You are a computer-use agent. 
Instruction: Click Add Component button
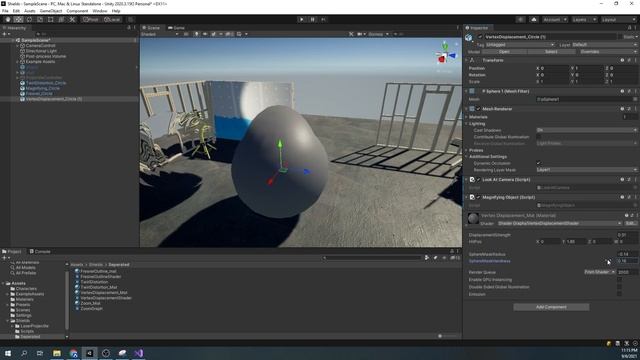(x=551, y=307)
